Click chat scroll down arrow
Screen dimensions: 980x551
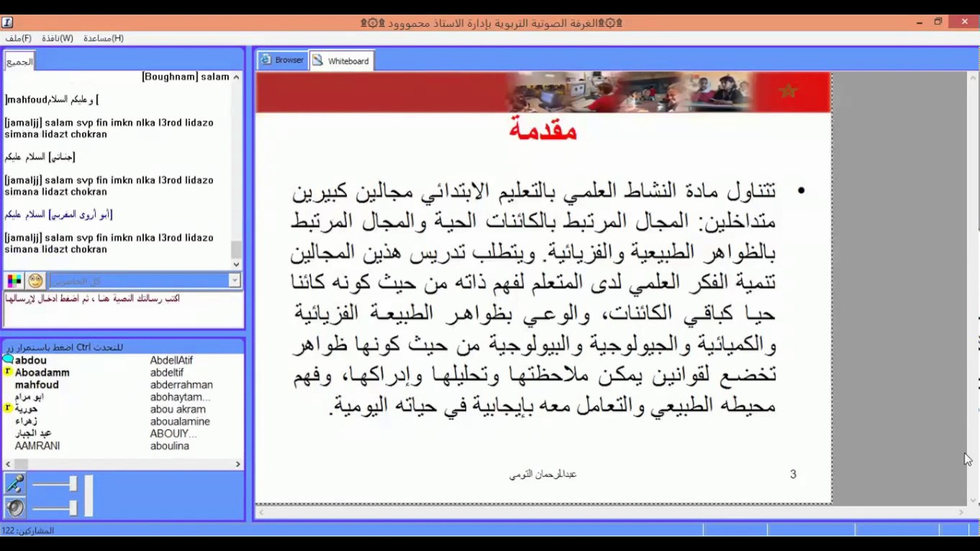236,264
